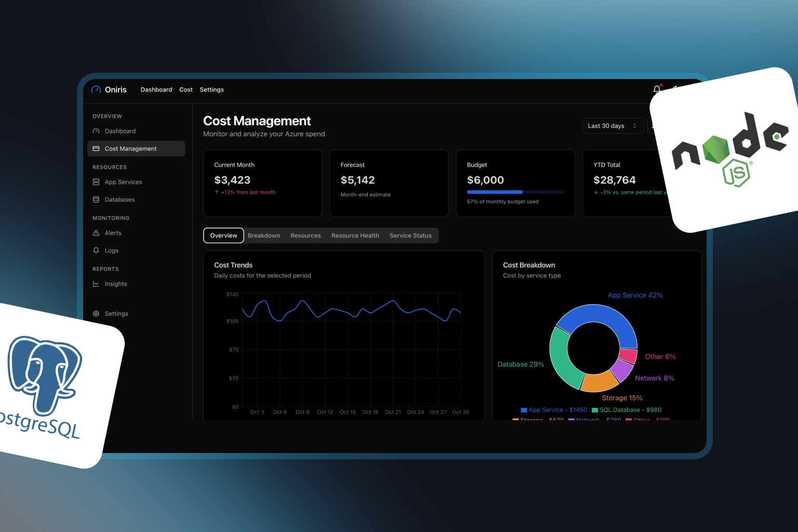The width and height of the screenshot is (798, 532).
Task: Click Dashboard in the top navigation bar
Action: click(x=156, y=90)
